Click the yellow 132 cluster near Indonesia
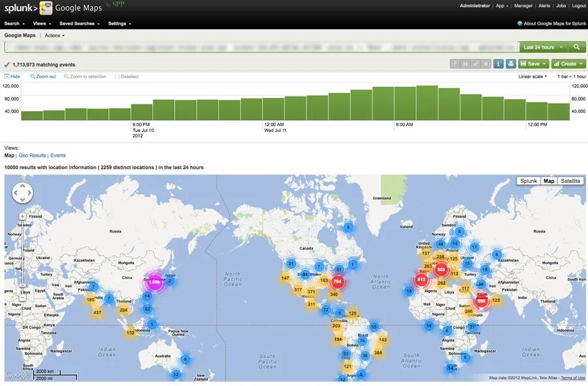This screenshot has width=588, height=386. [131, 333]
